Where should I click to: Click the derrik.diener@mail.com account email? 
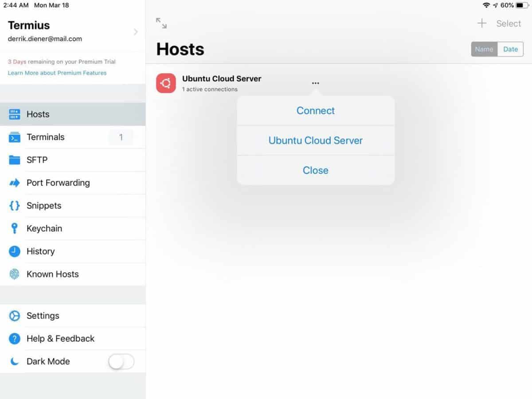[x=45, y=39]
